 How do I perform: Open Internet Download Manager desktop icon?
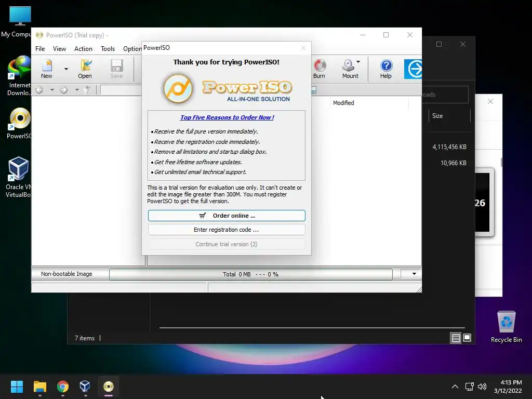pyautogui.click(x=19, y=76)
